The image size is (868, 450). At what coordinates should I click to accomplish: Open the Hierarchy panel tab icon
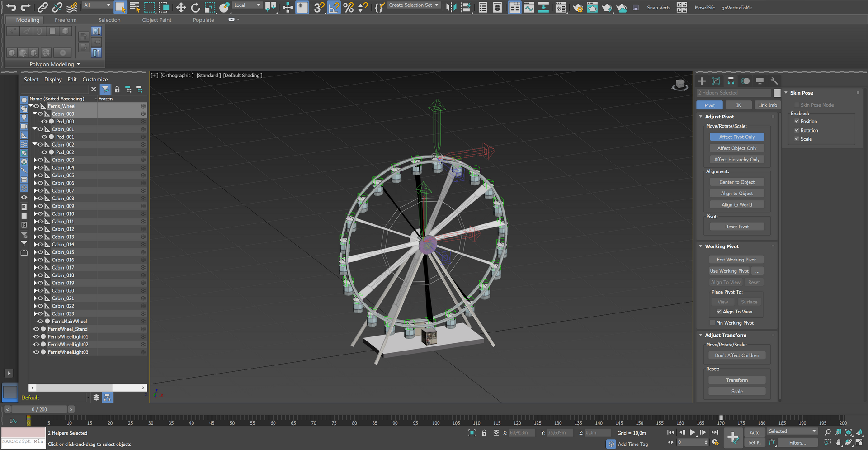pos(731,81)
